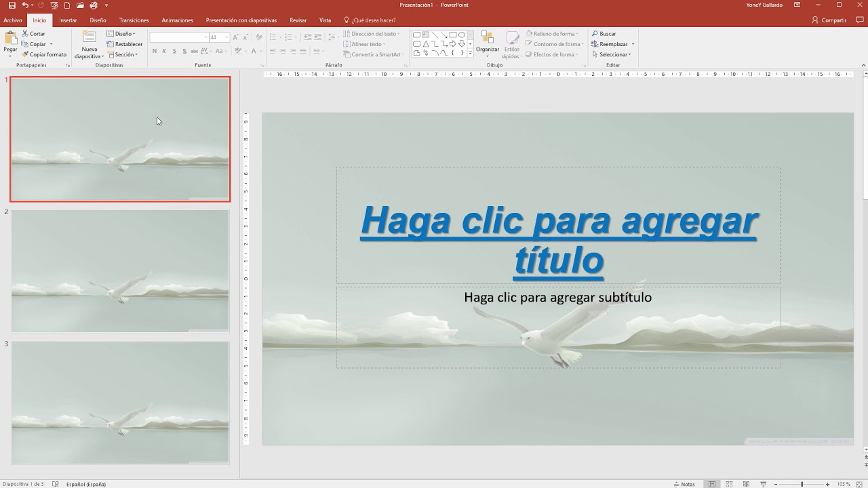Open the Archivo tab
Image resolution: width=868 pixels, height=488 pixels.
[12, 20]
